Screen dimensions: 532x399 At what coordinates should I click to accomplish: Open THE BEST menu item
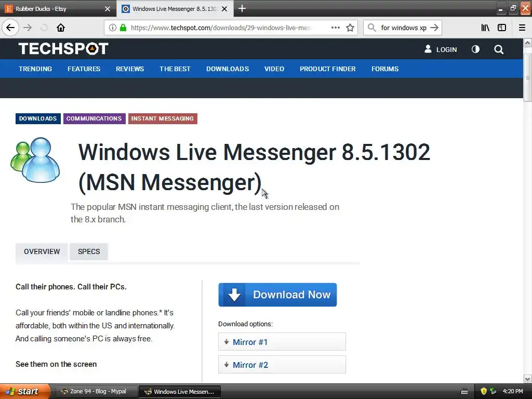pyautogui.click(x=175, y=69)
